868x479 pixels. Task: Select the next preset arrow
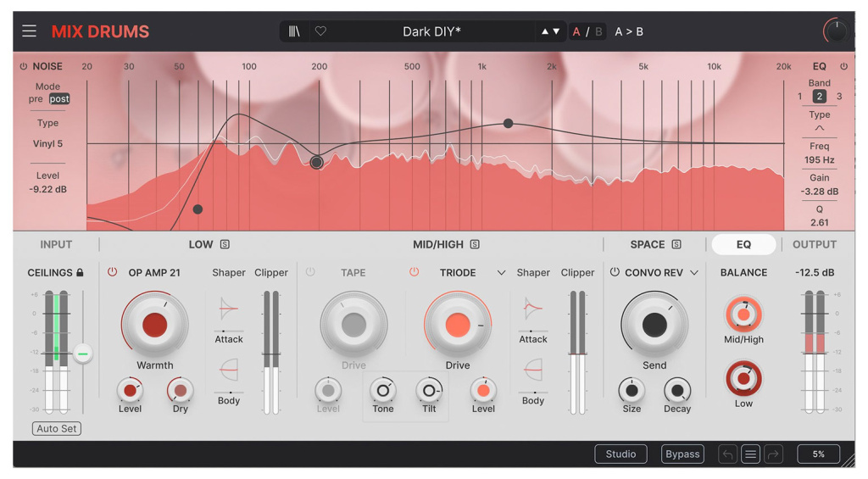coord(556,31)
